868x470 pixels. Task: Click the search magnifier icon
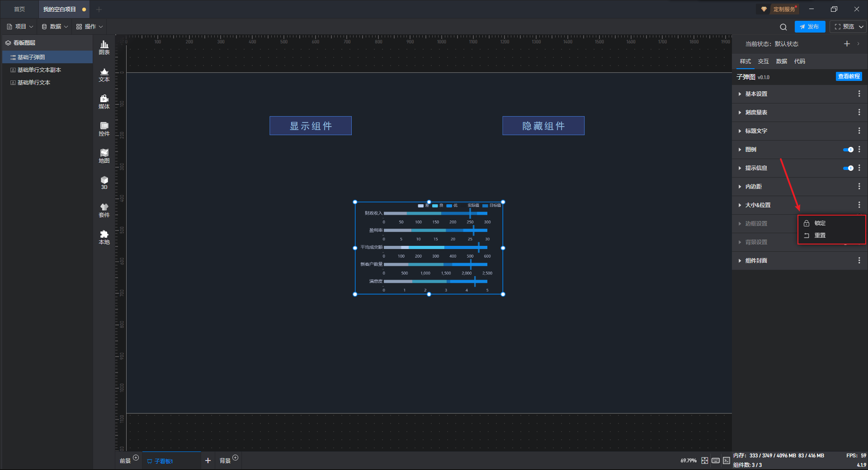click(x=783, y=27)
